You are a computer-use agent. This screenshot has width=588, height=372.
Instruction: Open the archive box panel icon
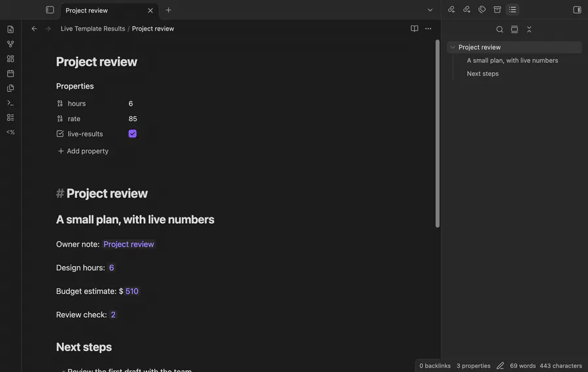pyautogui.click(x=497, y=10)
